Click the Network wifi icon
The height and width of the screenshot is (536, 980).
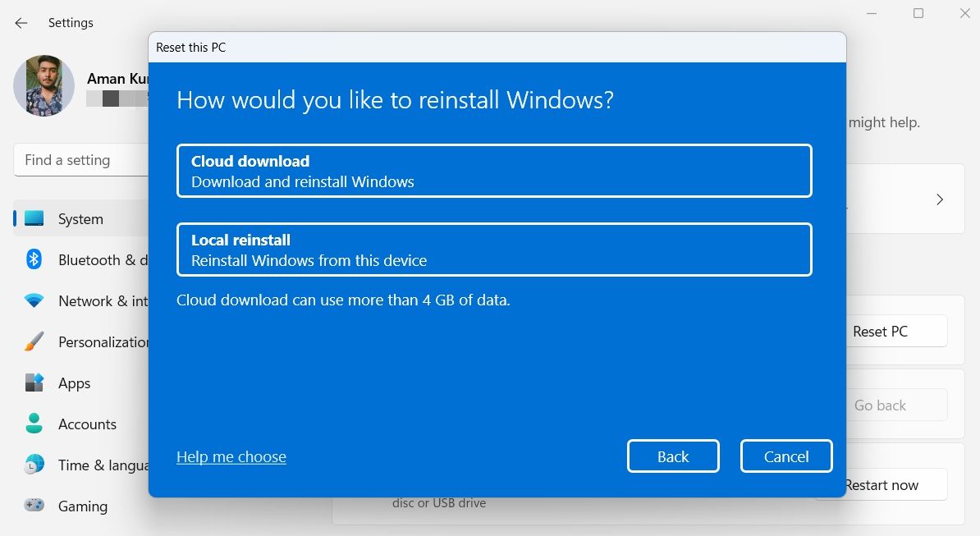(x=34, y=300)
